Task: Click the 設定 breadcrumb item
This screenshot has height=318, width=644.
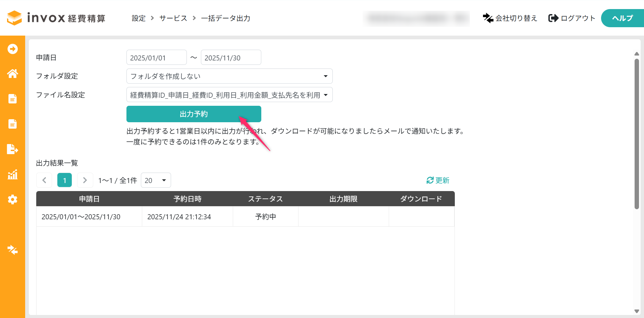Action: click(139, 18)
